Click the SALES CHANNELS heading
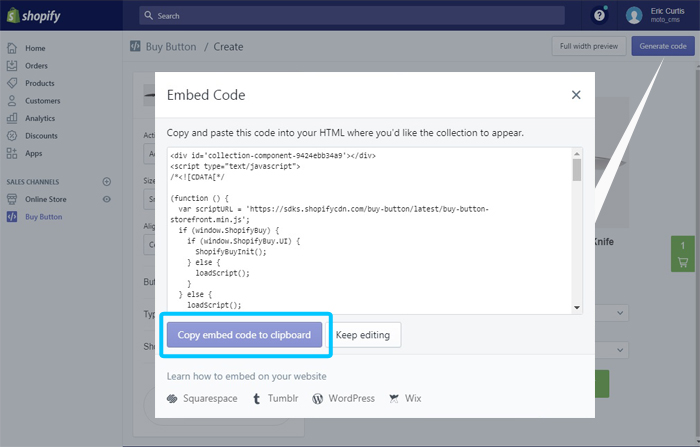 pos(33,182)
